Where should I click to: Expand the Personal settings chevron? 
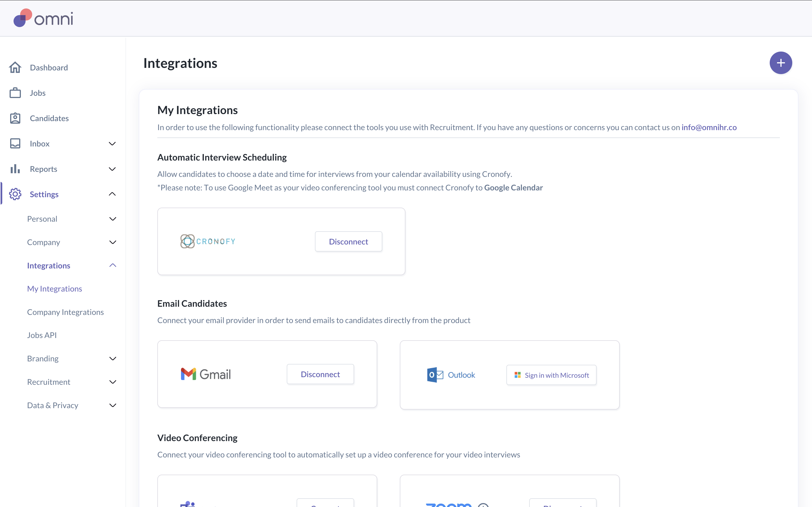[x=113, y=219]
